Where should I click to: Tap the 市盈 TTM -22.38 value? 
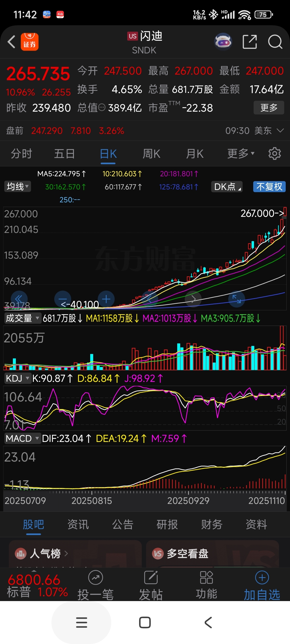[181, 108]
